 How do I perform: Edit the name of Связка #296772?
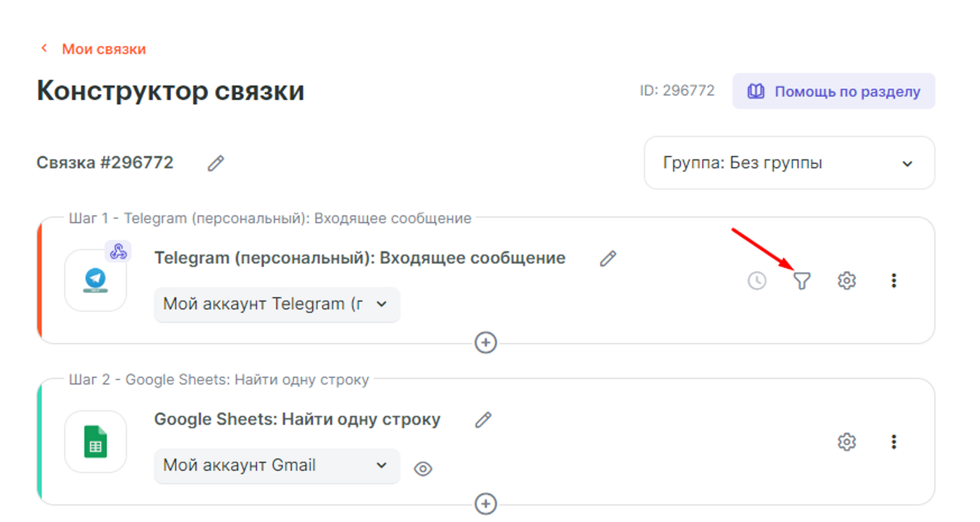[216, 163]
